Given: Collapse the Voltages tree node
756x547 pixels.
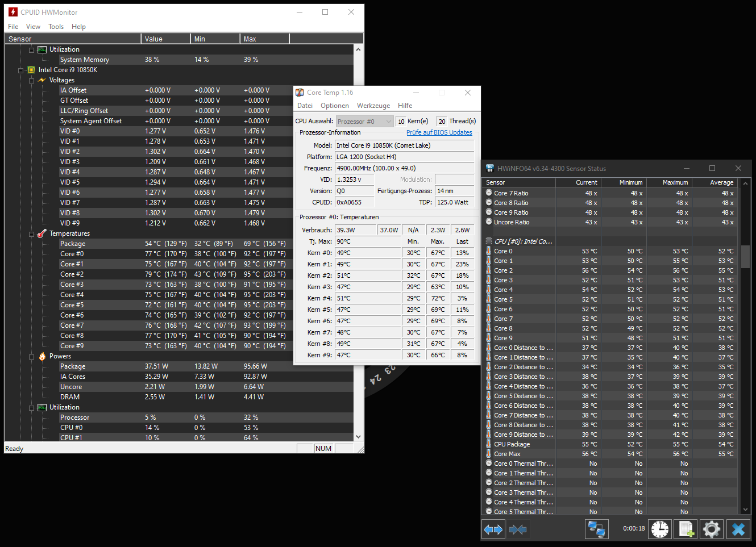Looking at the screenshot, I should click(32, 81).
